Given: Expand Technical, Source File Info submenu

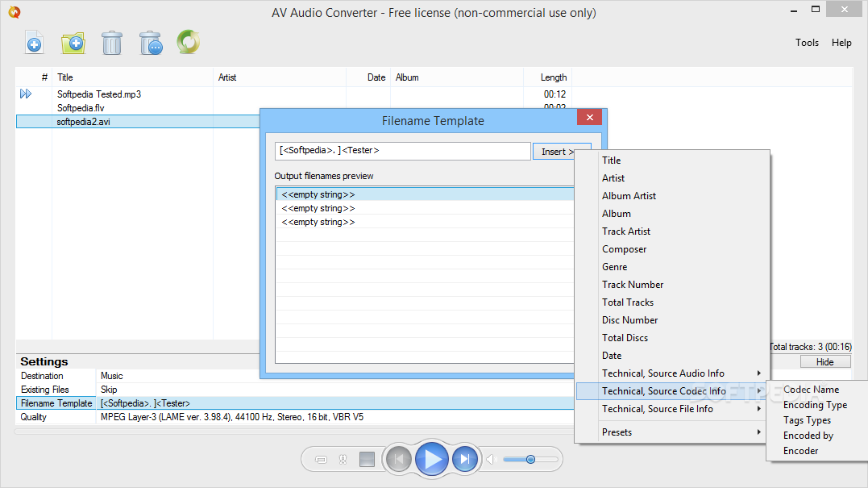Looking at the screenshot, I should click(x=672, y=409).
